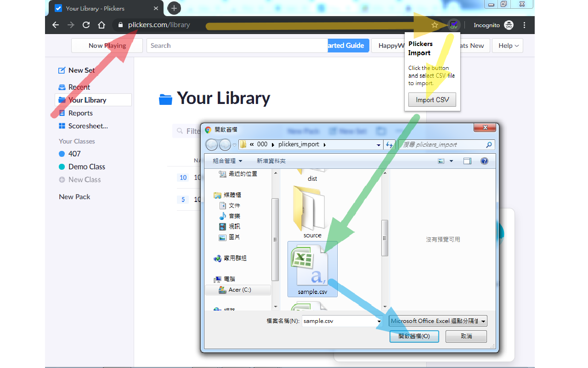588x368 pixels.
Task: Select New Set in the Plickers sidebar
Action: click(x=81, y=70)
